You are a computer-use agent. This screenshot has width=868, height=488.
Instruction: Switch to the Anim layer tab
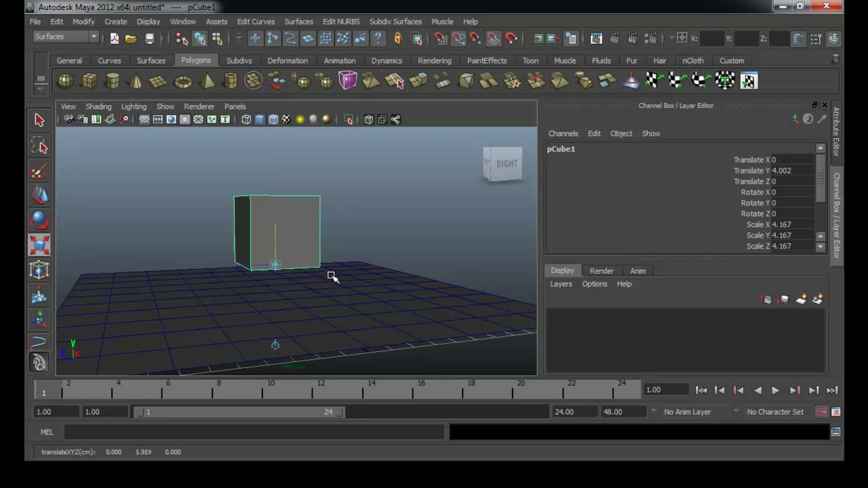637,270
